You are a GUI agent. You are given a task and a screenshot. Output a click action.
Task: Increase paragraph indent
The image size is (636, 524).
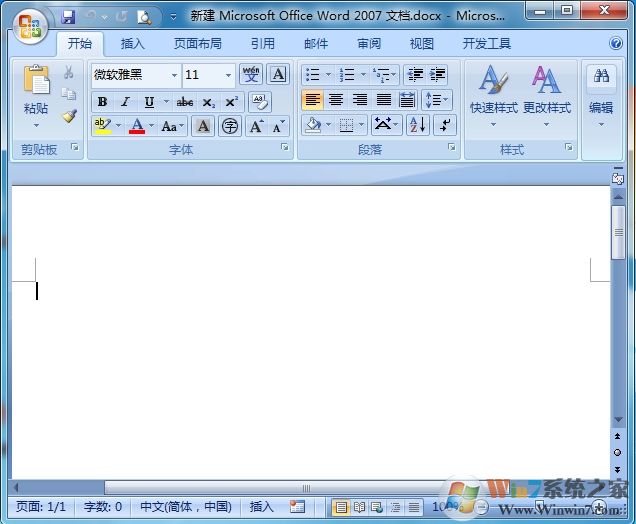click(437, 75)
